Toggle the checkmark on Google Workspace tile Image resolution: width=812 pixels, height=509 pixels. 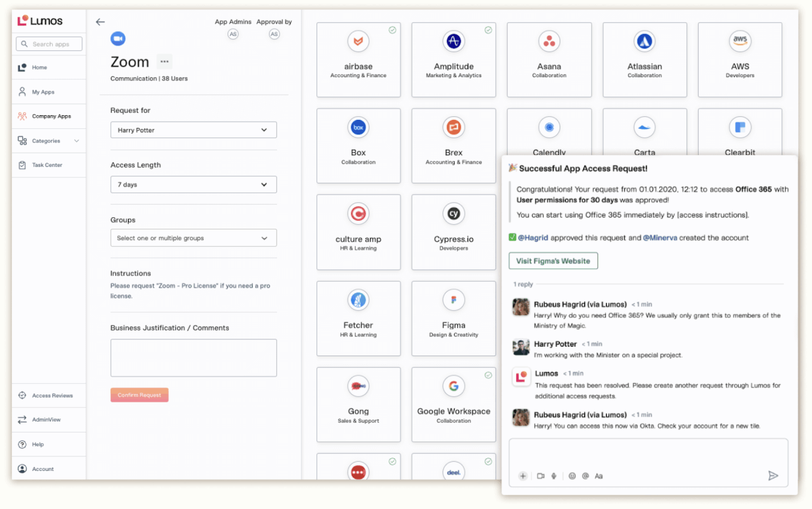[x=488, y=375]
